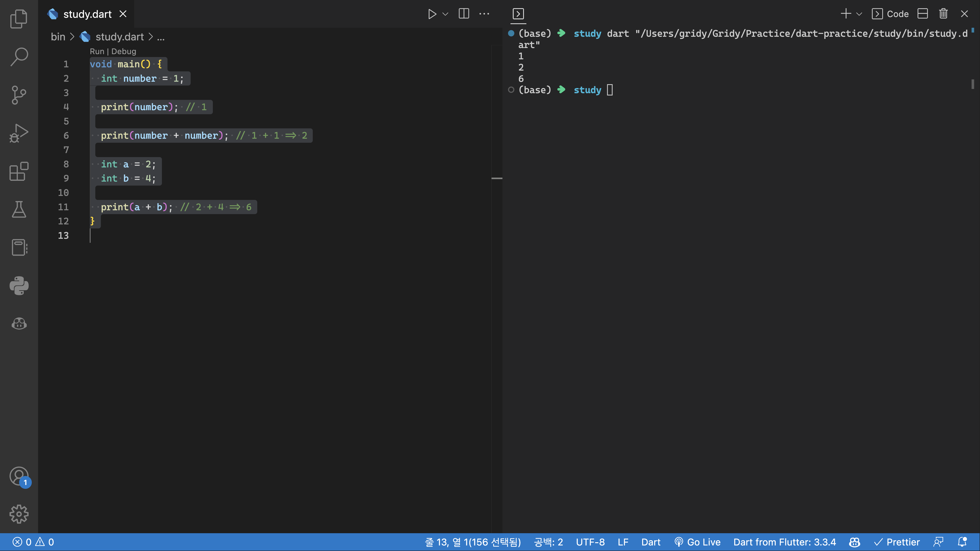The width and height of the screenshot is (980, 551).
Task: Open the Search view in the sidebar
Action: coord(19,57)
